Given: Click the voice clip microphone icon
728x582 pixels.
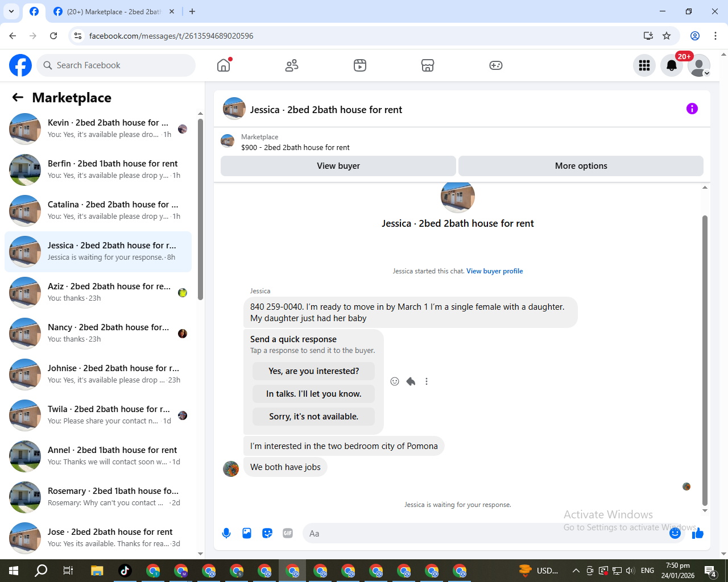Looking at the screenshot, I should tap(226, 533).
